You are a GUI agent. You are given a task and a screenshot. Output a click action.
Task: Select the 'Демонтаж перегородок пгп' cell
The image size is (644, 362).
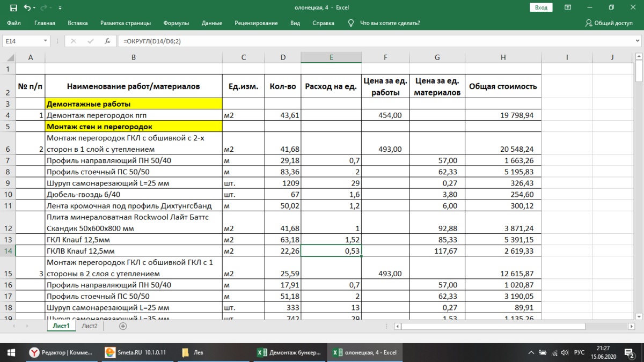(134, 115)
